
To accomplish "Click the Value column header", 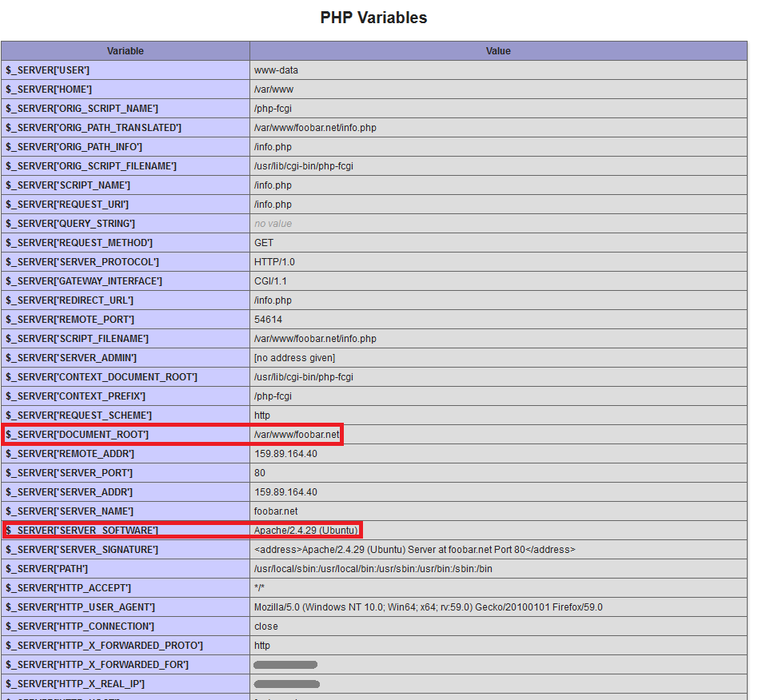I will coord(497,51).
